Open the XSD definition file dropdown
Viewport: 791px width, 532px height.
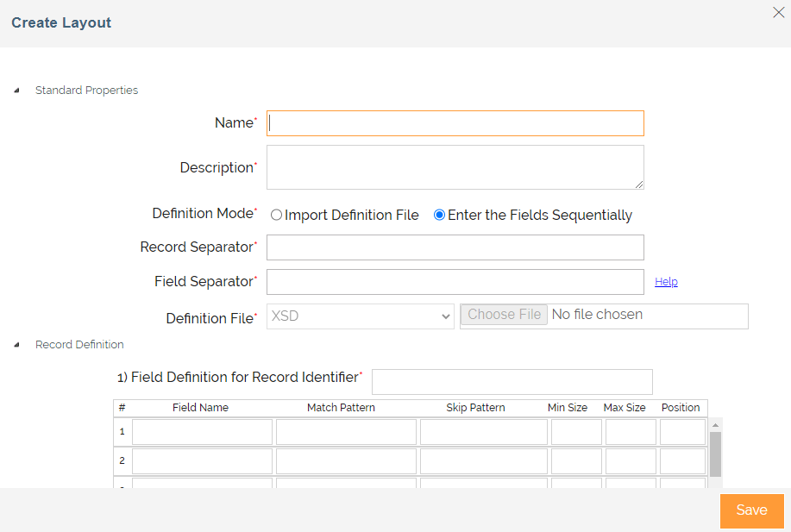coord(361,316)
